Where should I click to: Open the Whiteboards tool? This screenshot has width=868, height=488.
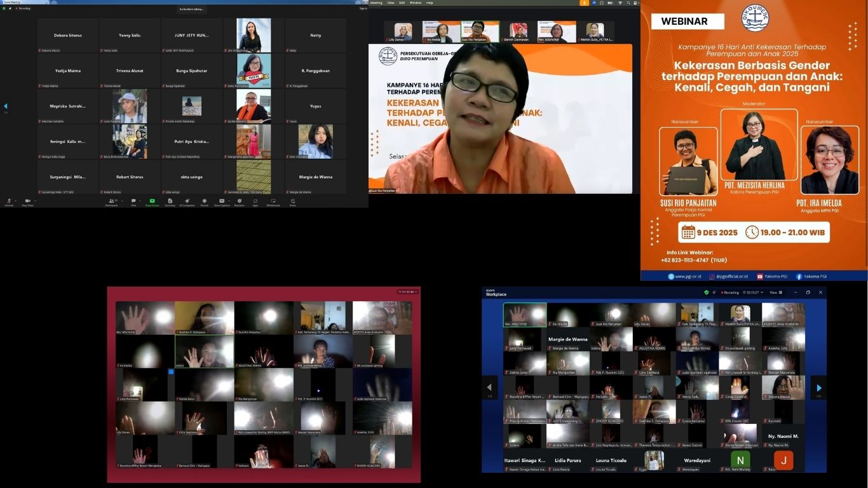pyautogui.click(x=273, y=201)
